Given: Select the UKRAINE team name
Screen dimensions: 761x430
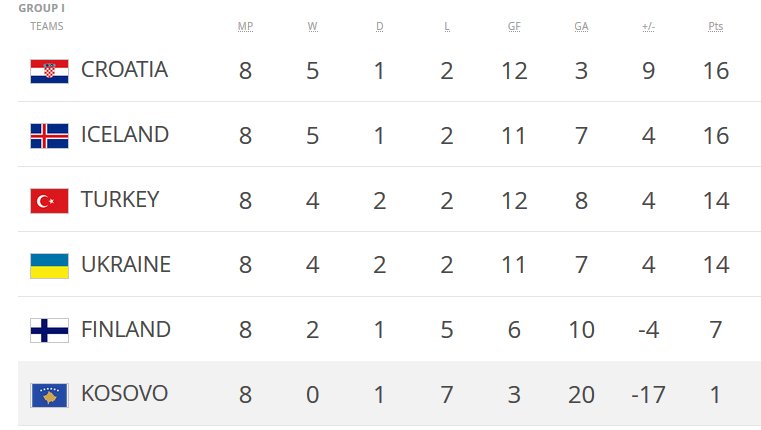Looking at the screenshot, I should (x=126, y=265).
